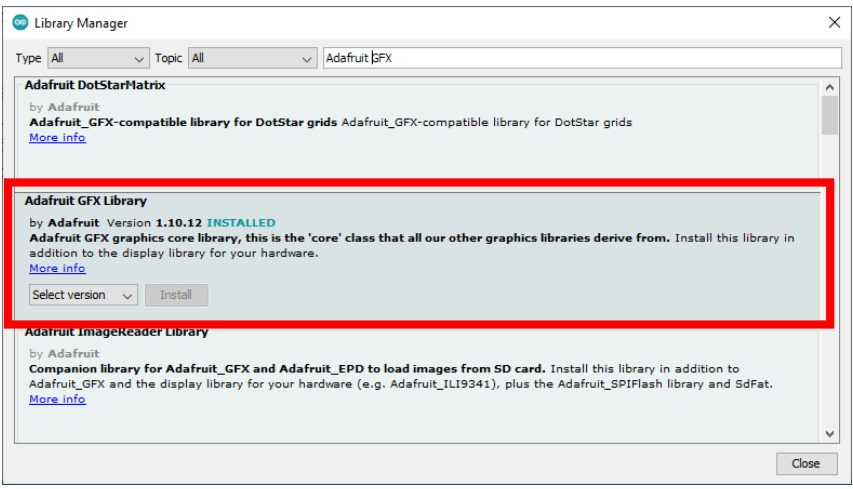
Task: Select the Adafruit GFX Library heading
Action: click(x=86, y=201)
